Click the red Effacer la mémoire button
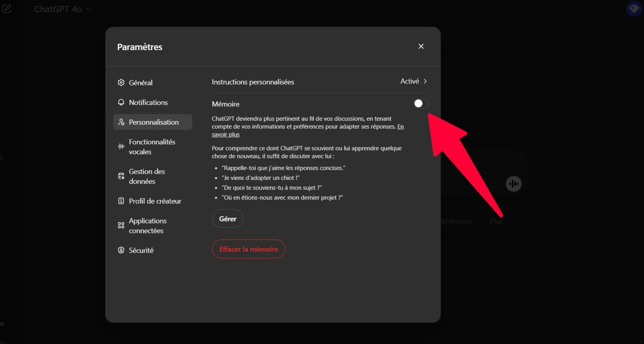Viewport: 644px width, 344px height. (248, 249)
